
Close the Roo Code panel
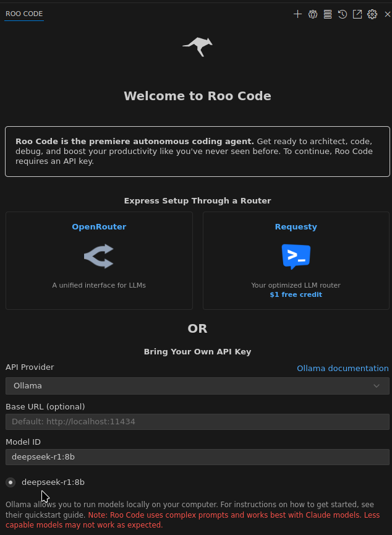pos(387,14)
